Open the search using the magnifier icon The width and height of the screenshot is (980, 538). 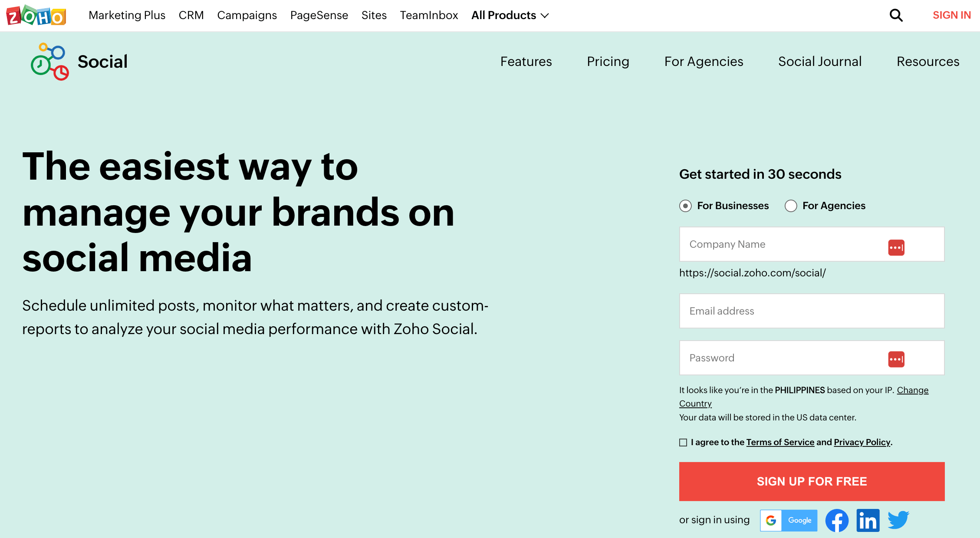pyautogui.click(x=896, y=15)
